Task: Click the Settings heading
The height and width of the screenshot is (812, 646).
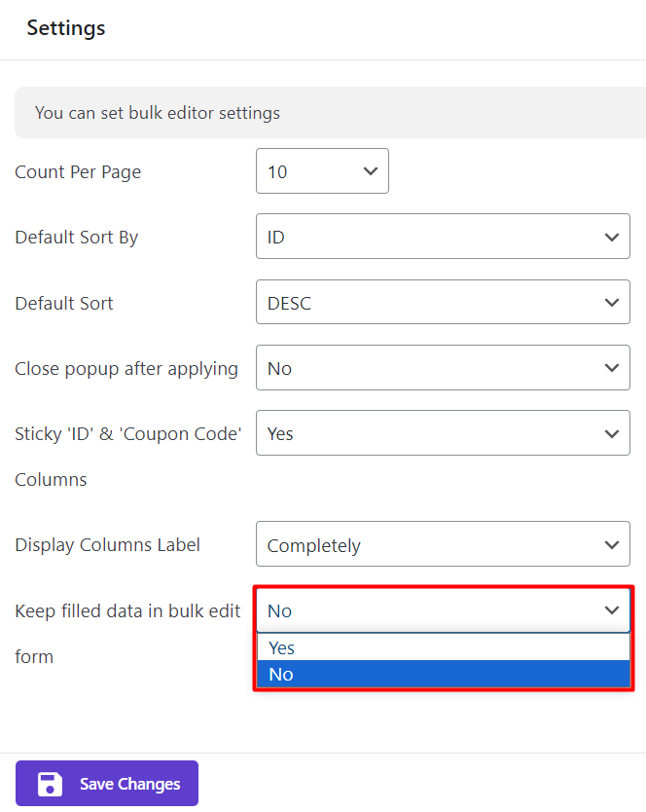Action: tap(66, 28)
